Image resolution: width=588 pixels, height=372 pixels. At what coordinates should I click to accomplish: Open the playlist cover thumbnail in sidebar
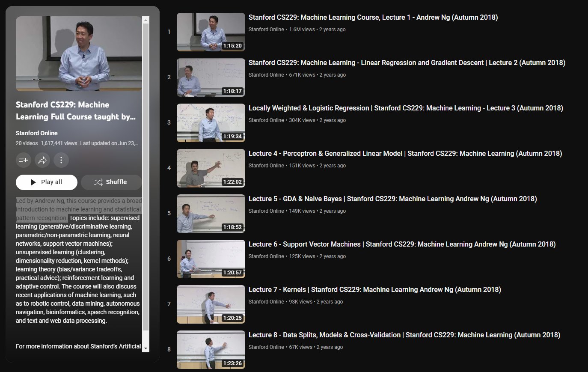[79, 54]
